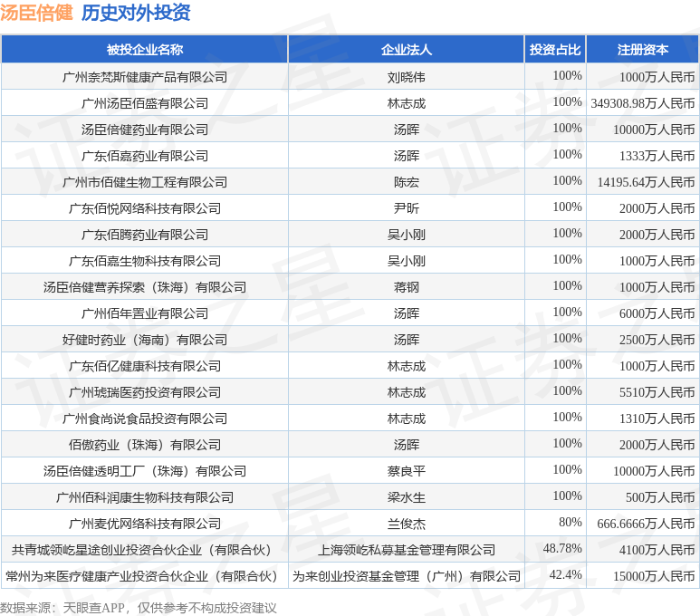The width and height of the screenshot is (700, 616).
Task: Open 广州麦优网络科技有限公司 entry
Action: click(145, 524)
